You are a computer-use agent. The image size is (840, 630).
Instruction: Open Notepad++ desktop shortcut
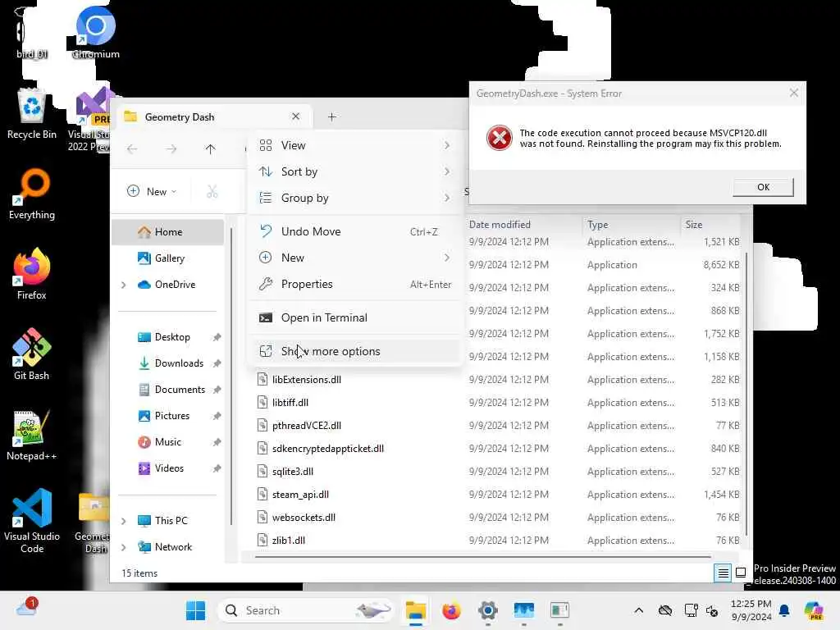32,435
